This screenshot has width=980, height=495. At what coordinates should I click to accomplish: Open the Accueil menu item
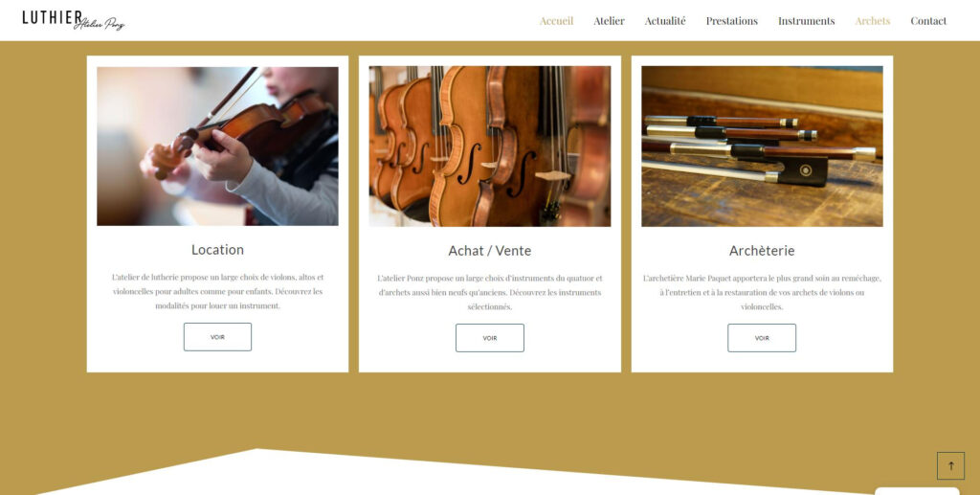pos(556,21)
